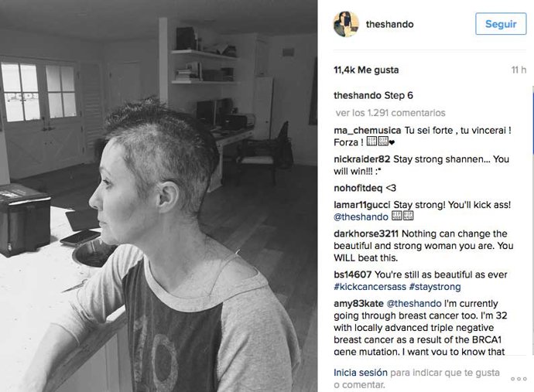View all 1.291 comentarios
Screen dimensions: 534x392
pos(390,113)
